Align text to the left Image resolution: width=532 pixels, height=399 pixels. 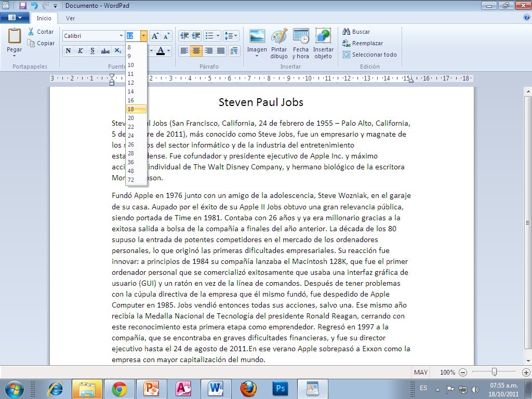pos(184,51)
